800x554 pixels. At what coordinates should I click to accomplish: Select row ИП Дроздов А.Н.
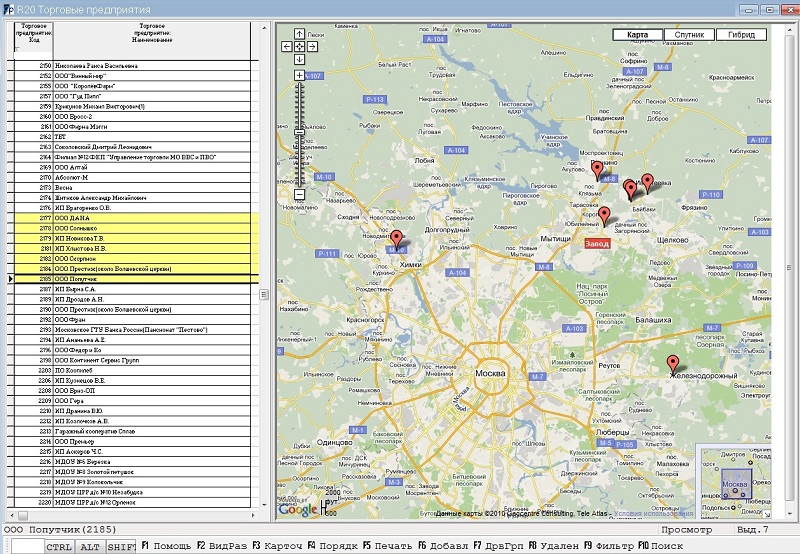click(x=133, y=299)
